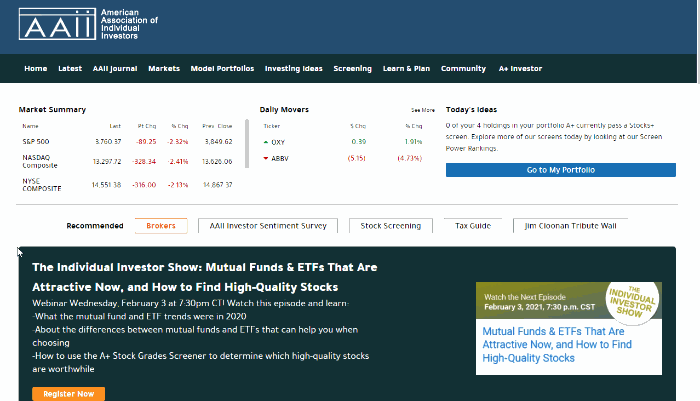Click the Individual Investor Show headline
The width and height of the screenshot is (700, 401).
(204, 277)
